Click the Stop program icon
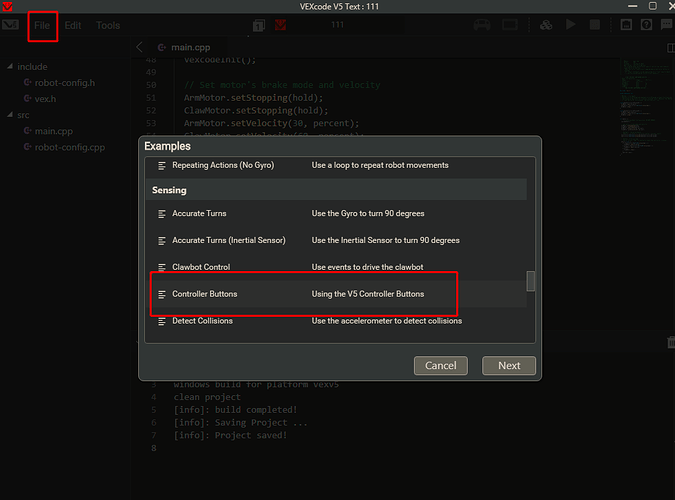Viewport: 675px width, 500px height. tap(594, 25)
